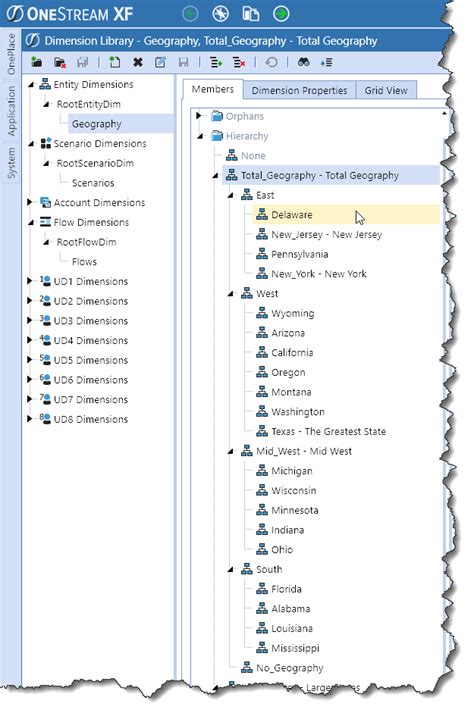
Task: Collapse the Mid_West - Mid West node
Action: pyautogui.click(x=231, y=452)
